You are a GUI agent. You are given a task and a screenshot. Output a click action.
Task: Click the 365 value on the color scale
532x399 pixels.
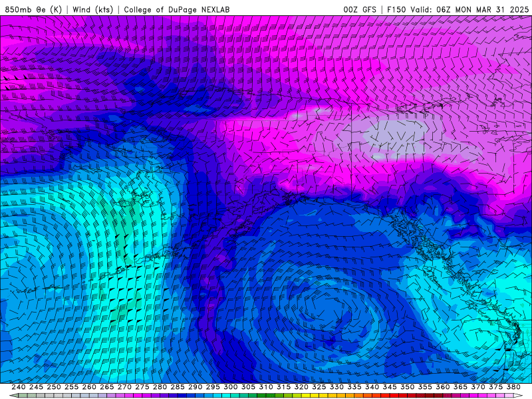click(460, 387)
